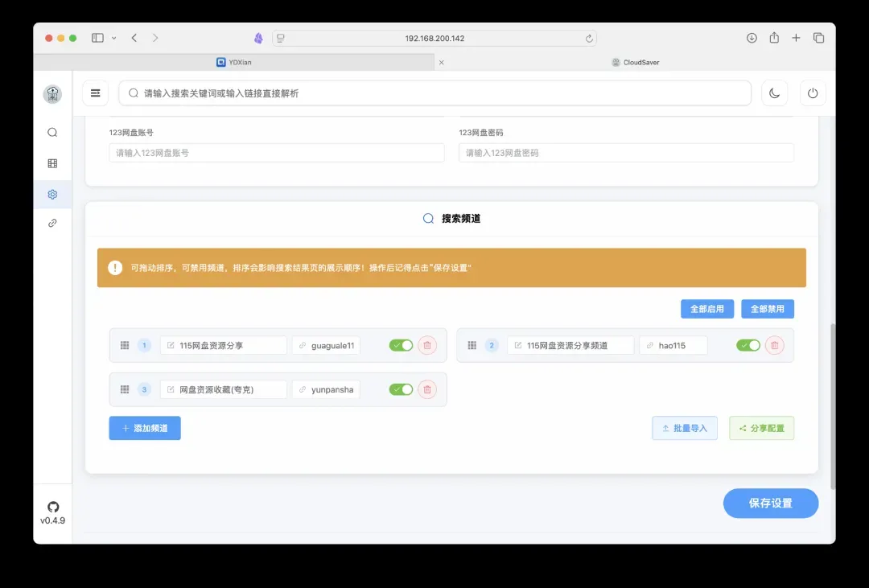Select the YDXian browser tab
The image size is (869, 588).
click(x=234, y=62)
